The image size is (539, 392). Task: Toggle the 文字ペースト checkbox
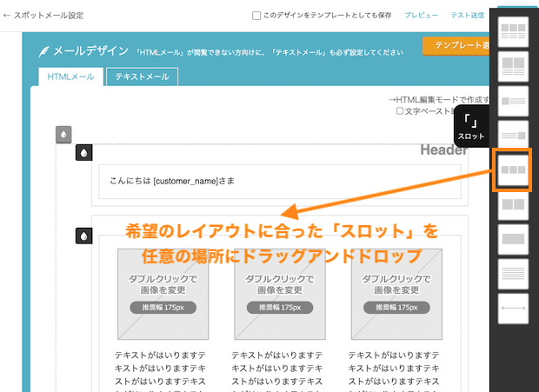[400, 111]
